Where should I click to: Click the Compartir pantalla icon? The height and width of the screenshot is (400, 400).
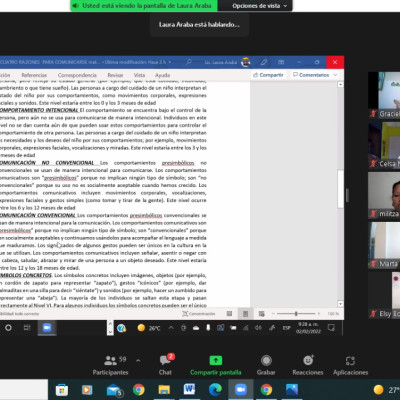pyautogui.click(x=215, y=361)
